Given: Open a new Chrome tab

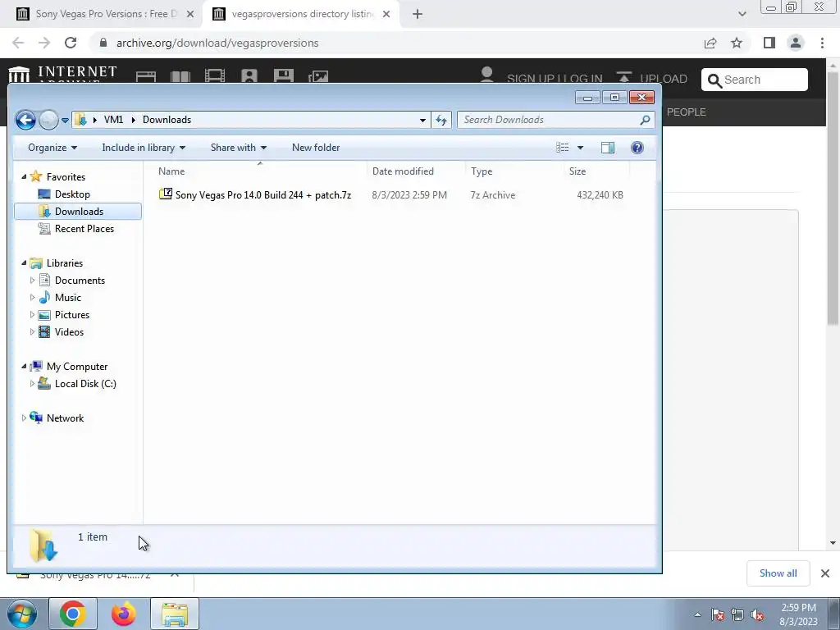Looking at the screenshot, I should (x=418, y=15).
